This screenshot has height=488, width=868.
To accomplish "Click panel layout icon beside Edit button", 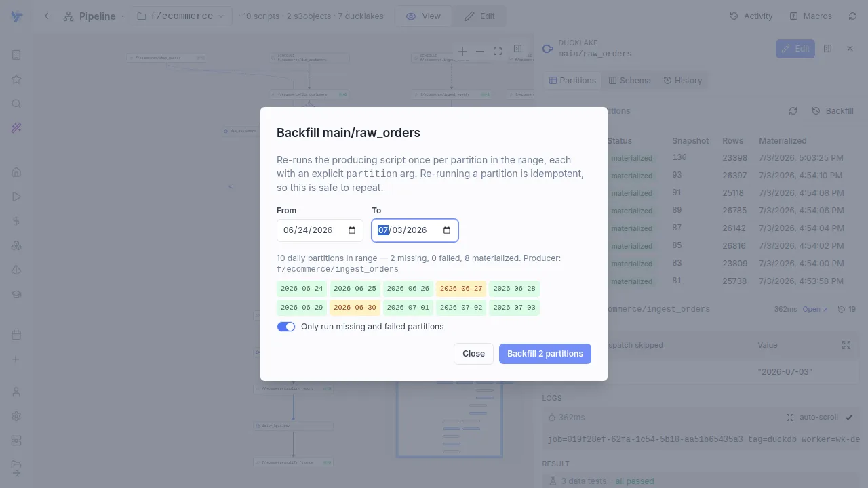I will coord(827,49).
